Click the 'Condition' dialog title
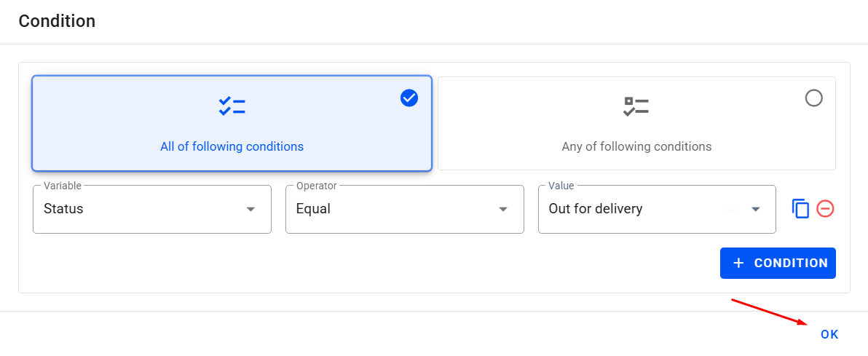 (x=57, y=21)
